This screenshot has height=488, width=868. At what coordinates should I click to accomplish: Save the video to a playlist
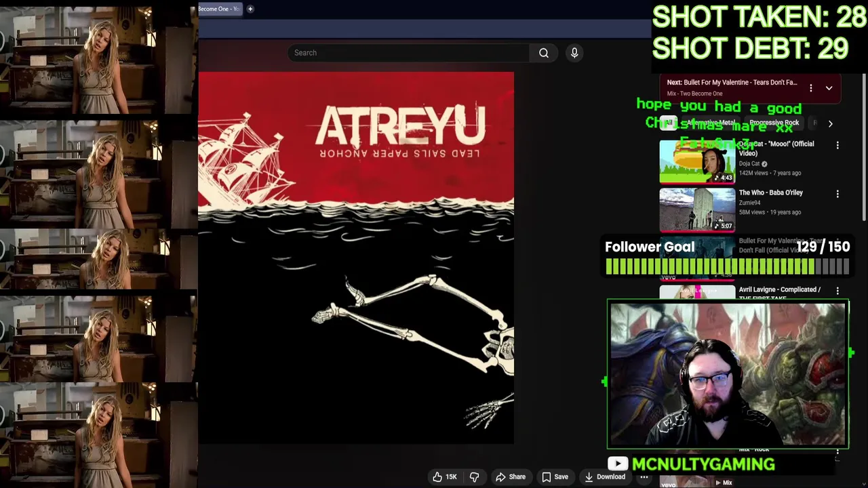[555, 476]
